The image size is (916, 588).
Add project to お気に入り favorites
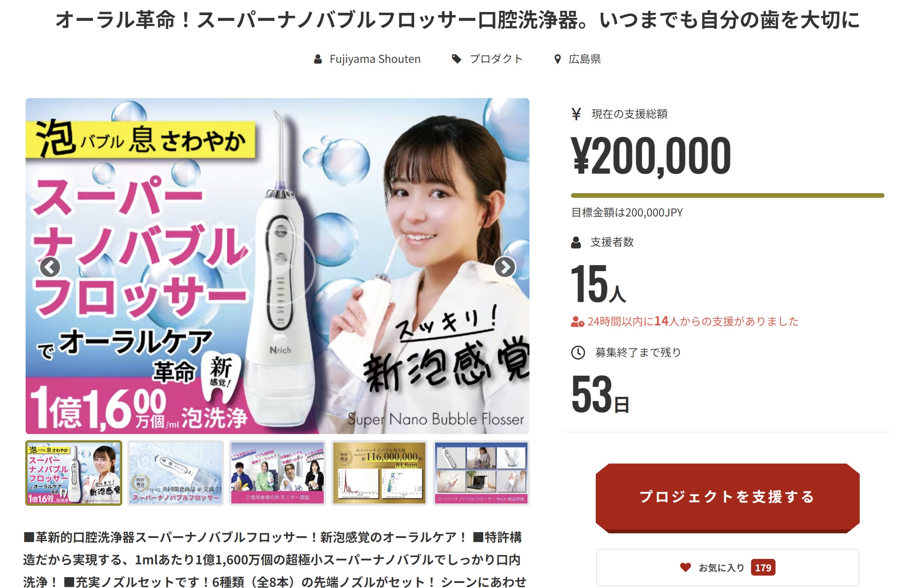[727, 567]
